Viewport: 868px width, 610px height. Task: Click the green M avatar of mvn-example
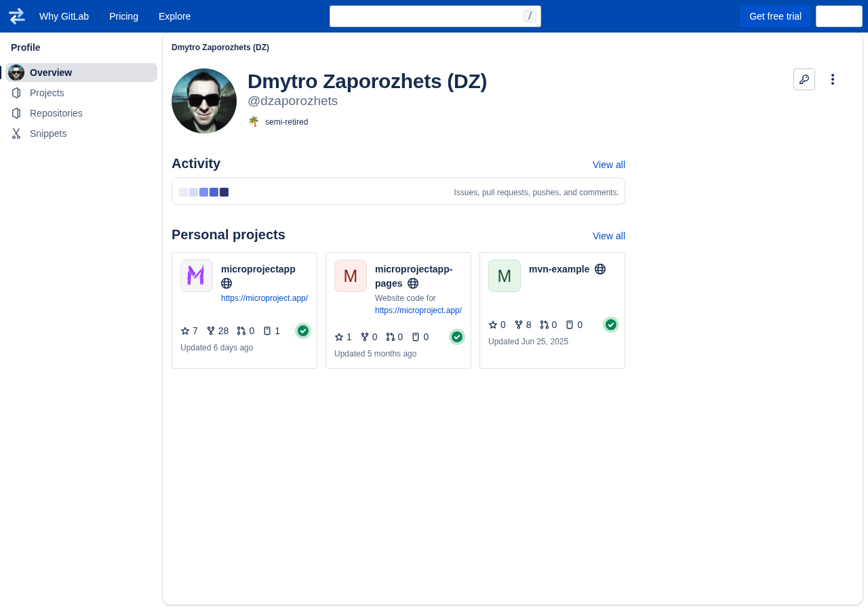(x=505, y=276)
